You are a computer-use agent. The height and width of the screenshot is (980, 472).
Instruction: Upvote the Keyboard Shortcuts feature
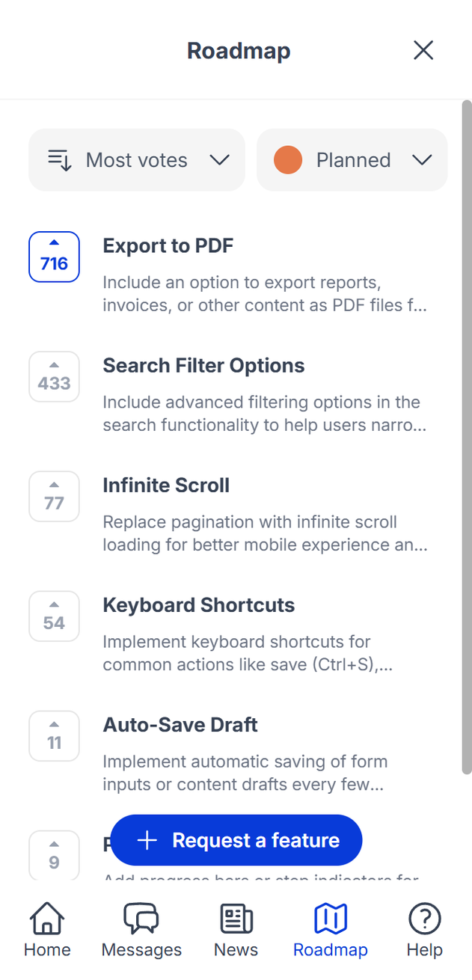coord(54,616)
